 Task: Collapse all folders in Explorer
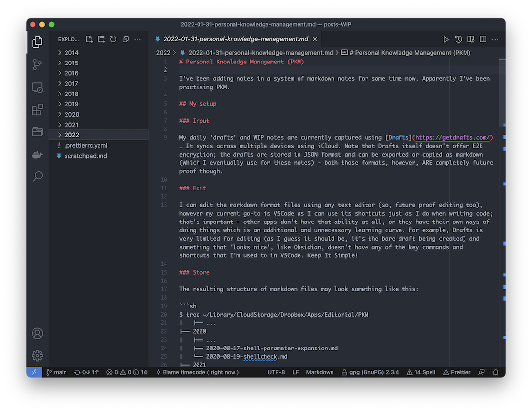point(125,39)
